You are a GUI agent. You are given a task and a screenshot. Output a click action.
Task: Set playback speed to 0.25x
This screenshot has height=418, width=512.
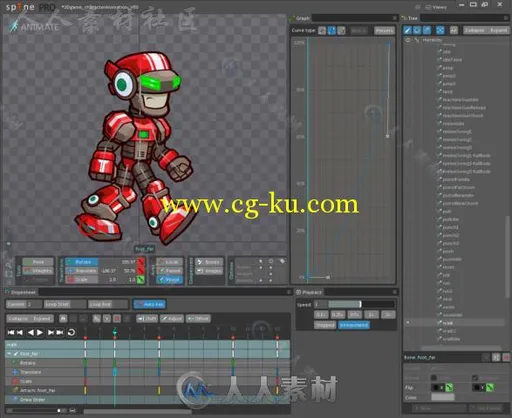(x=338, y=315)
